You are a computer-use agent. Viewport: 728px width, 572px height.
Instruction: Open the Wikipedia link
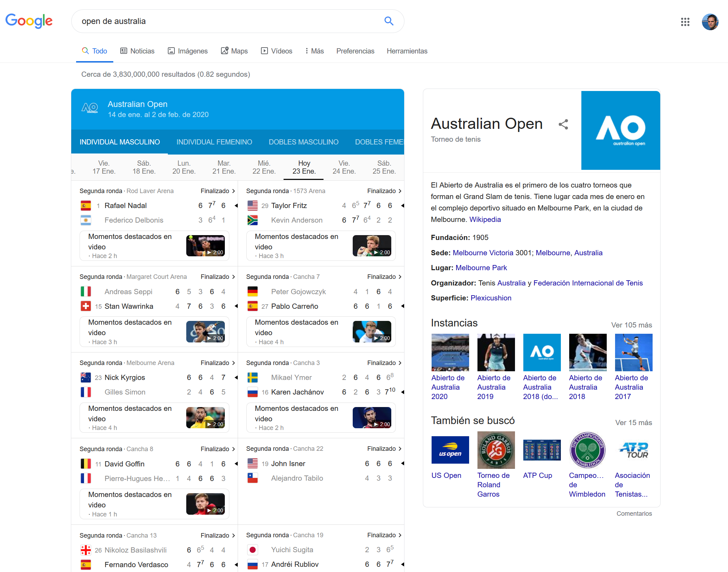tap(485, 219)
